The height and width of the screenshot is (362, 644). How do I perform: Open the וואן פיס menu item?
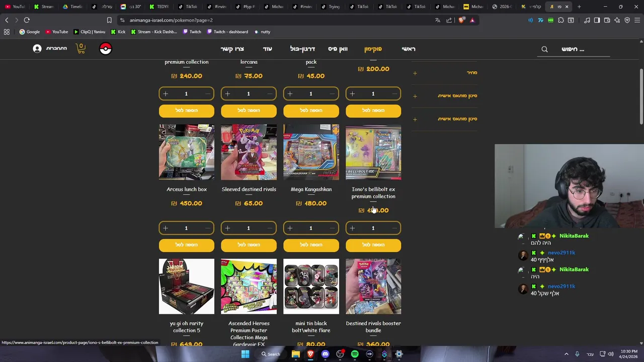point(338,49)
